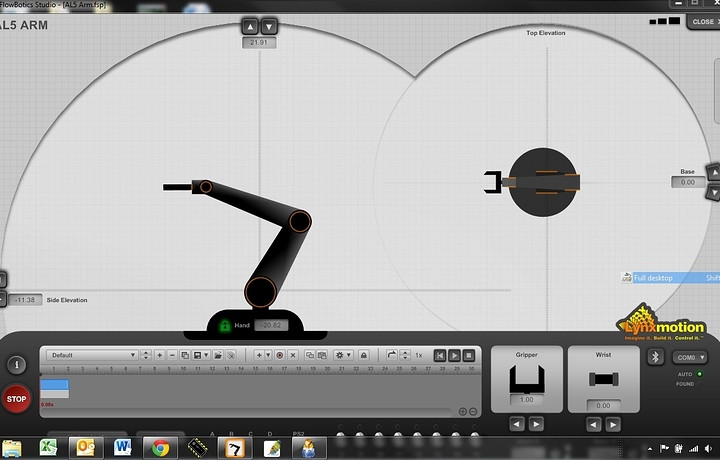Image resolution: width=720 pixels, height=460 pixels.
Task: Click the 21.91 height value field
Action: tap(259, 43)
